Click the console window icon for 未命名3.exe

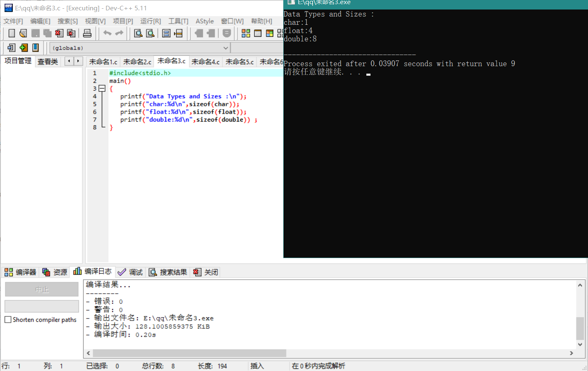pos(291,2)
